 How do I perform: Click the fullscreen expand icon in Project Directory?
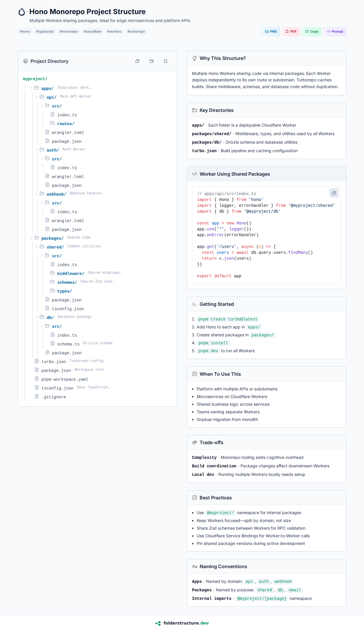(x=166, y=61)
